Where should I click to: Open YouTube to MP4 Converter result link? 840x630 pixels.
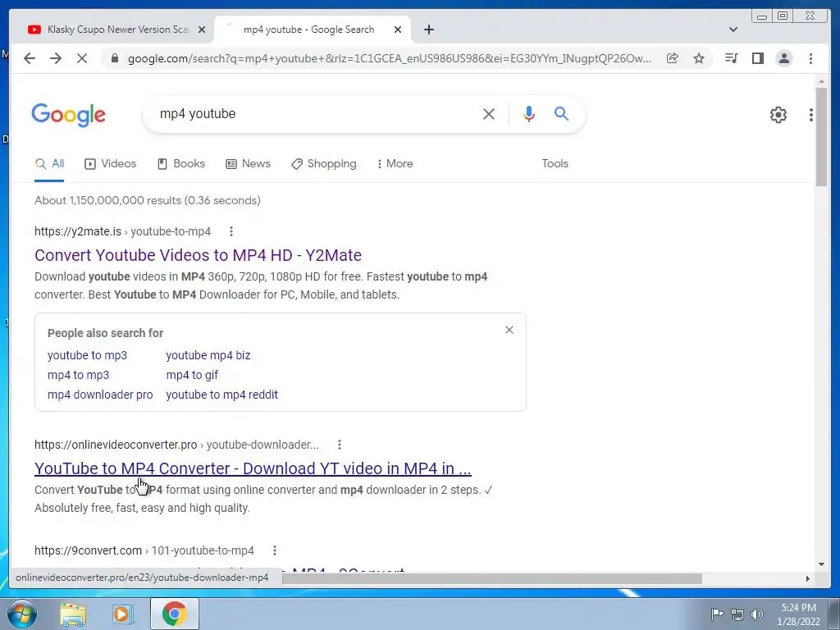click(x=253, y=468)
